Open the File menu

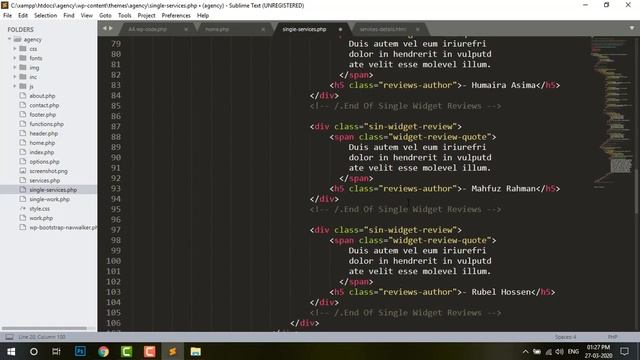coord(7,16)
